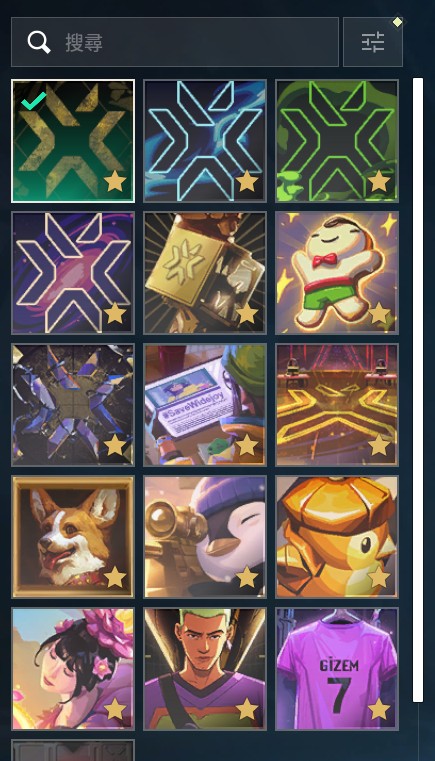Toggle favorite star on the corgi card
Image resolution: width=435 pixels, height=761 pixels.
click(x=115, y=577)
